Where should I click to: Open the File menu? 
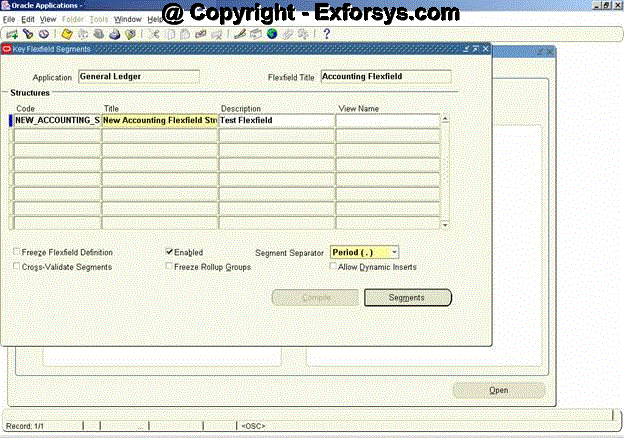tap(9, 19)
